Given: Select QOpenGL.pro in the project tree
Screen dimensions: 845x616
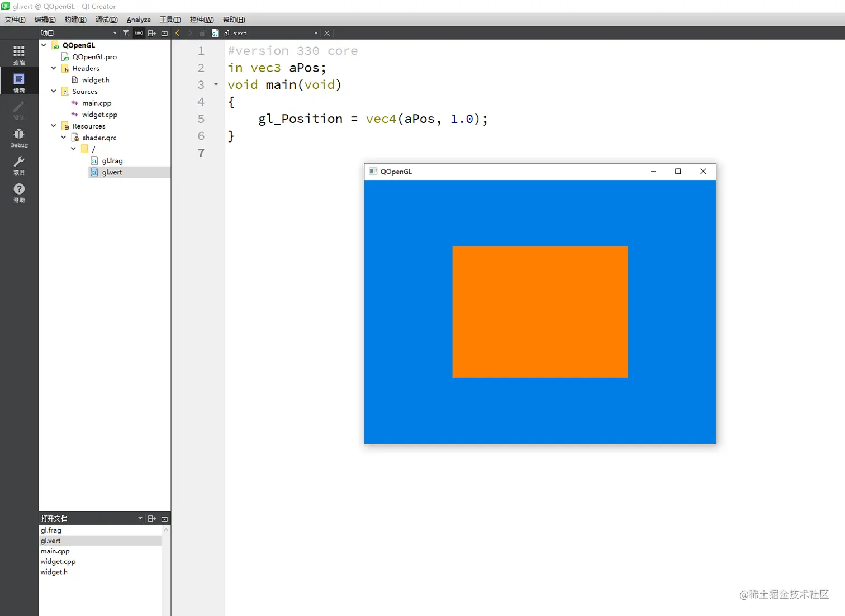Looking at the screenshot, I should tap(94, 56).
